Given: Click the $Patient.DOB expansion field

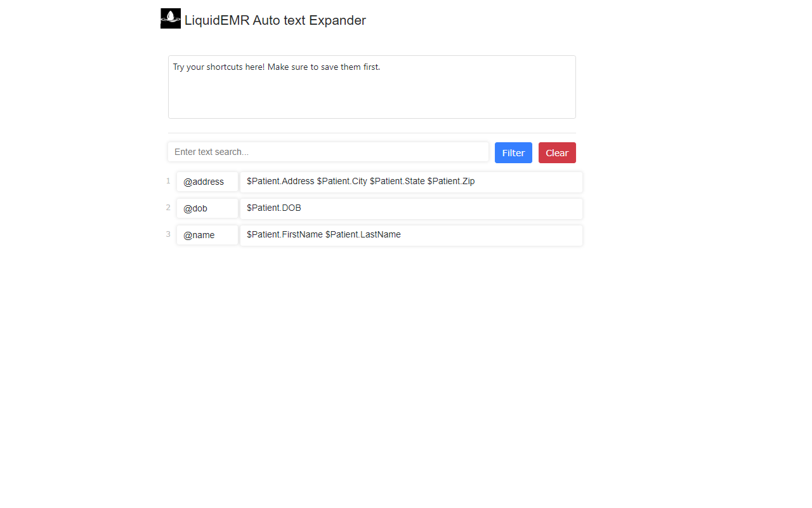Looking at the screenshot, I should point(411,208).
